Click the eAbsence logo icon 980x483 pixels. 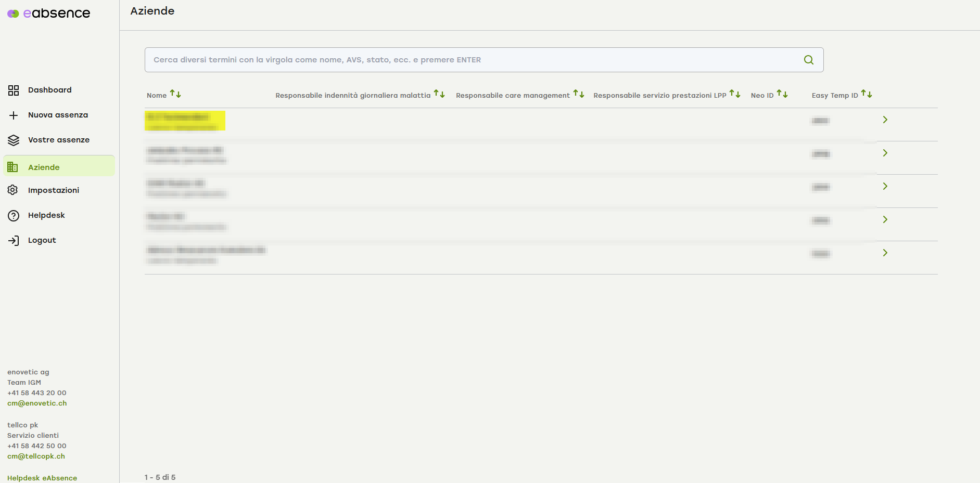pyautogui.click(x=13, y=14)
